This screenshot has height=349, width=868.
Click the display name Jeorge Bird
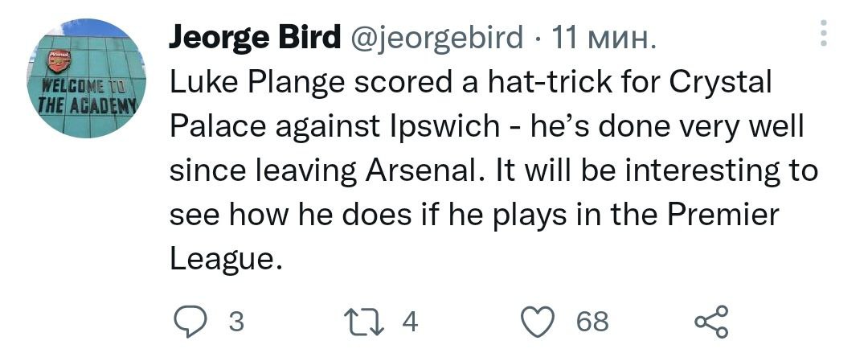point(255,37)
